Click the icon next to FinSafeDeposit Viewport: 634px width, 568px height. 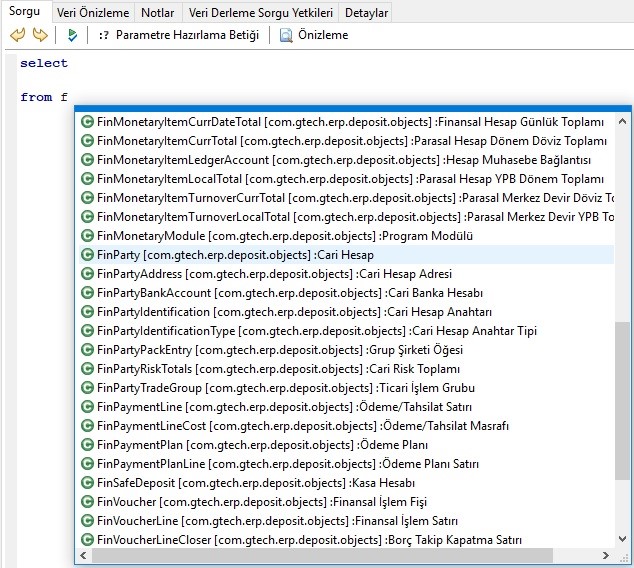point(88,483)
